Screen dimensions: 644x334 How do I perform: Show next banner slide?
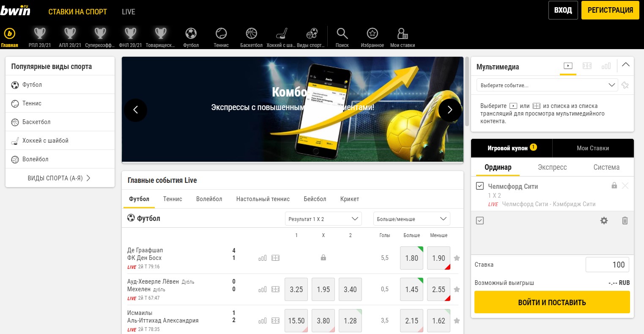(450, 110)
